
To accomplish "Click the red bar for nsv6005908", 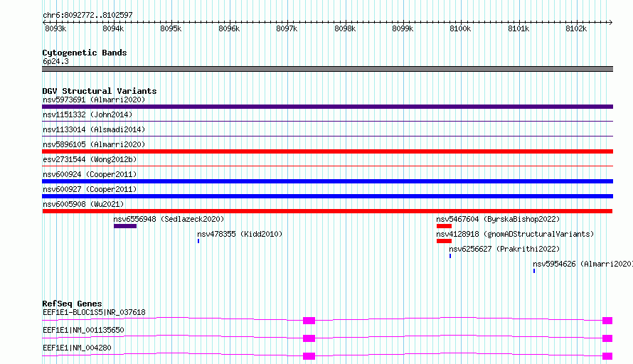I will click(x=327, y=211).
